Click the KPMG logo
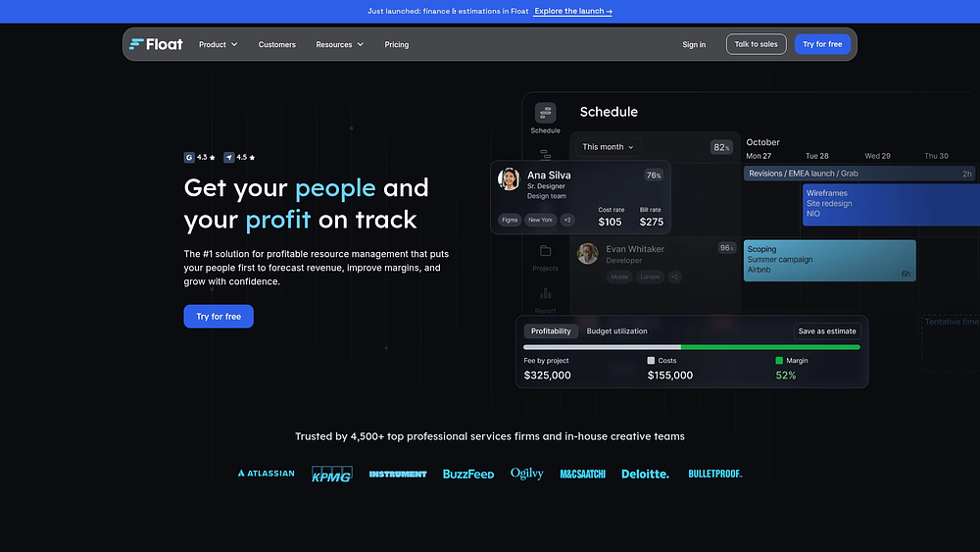Image resolution: width=980 pixels, height=552 pixels. coord(332,474)
